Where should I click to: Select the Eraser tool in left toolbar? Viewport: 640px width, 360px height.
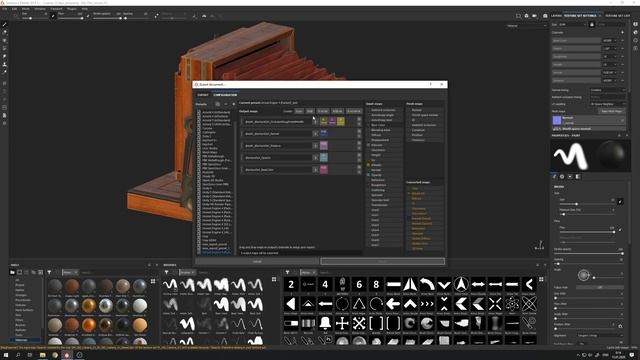click(4, 32)
